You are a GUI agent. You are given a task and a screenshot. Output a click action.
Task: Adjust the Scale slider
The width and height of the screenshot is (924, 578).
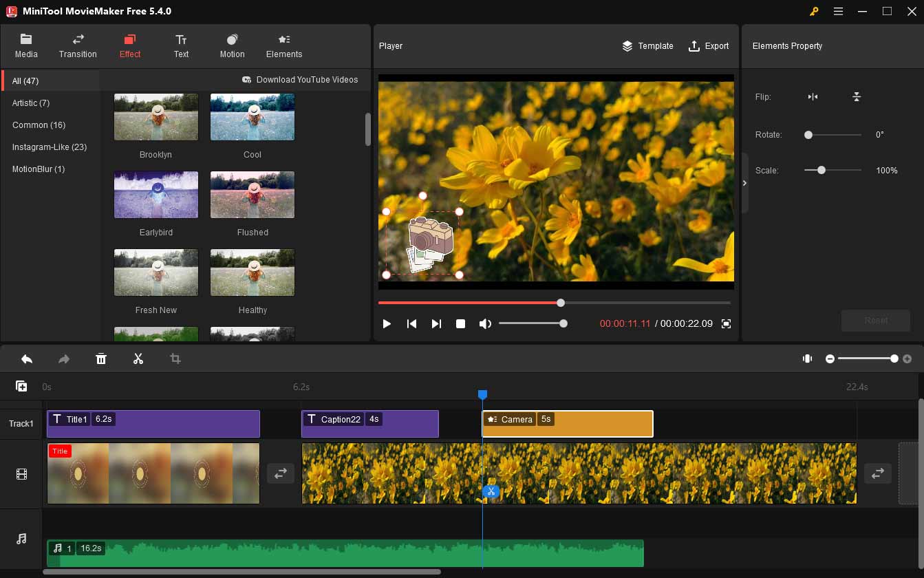tap(832, 170)
